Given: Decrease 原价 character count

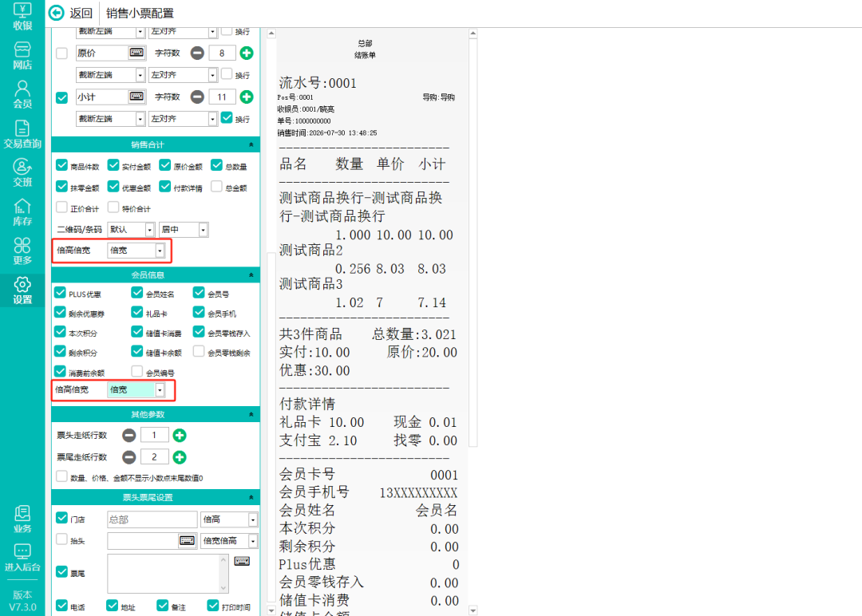Looking at the screenshot, I should [197, 53].
